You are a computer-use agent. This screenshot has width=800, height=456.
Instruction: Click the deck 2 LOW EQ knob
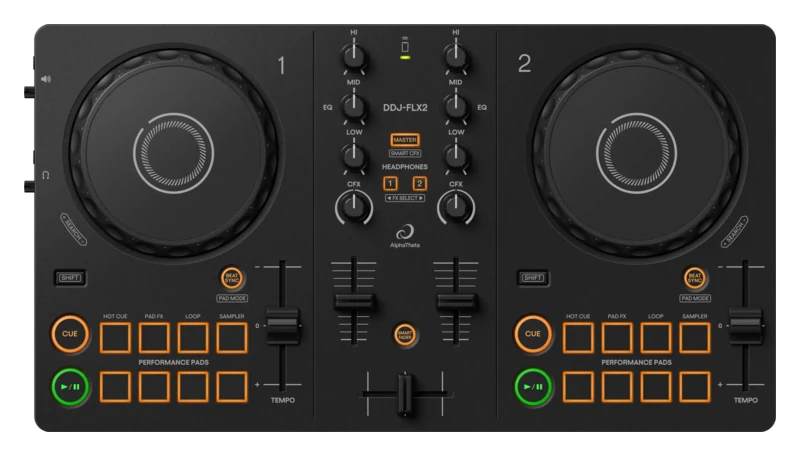click(x=456, y=156)
